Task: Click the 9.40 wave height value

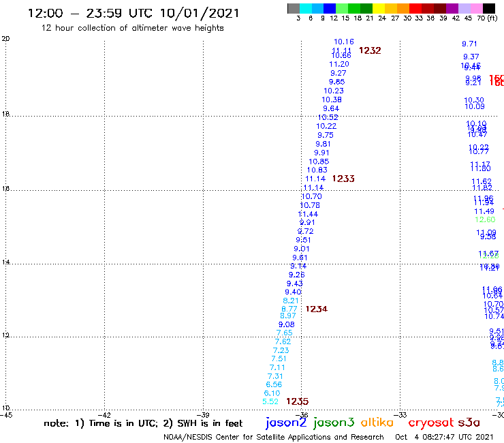Action: (293, 292)
